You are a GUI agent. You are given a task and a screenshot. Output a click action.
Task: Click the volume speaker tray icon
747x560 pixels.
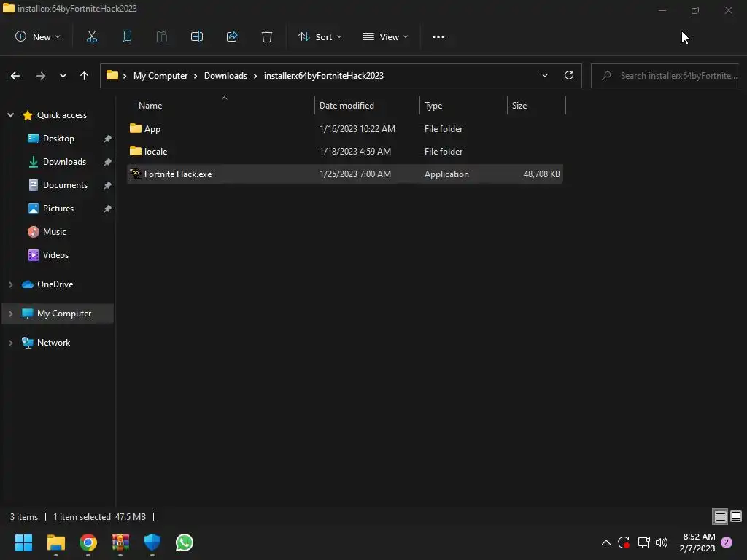[662, 542]
